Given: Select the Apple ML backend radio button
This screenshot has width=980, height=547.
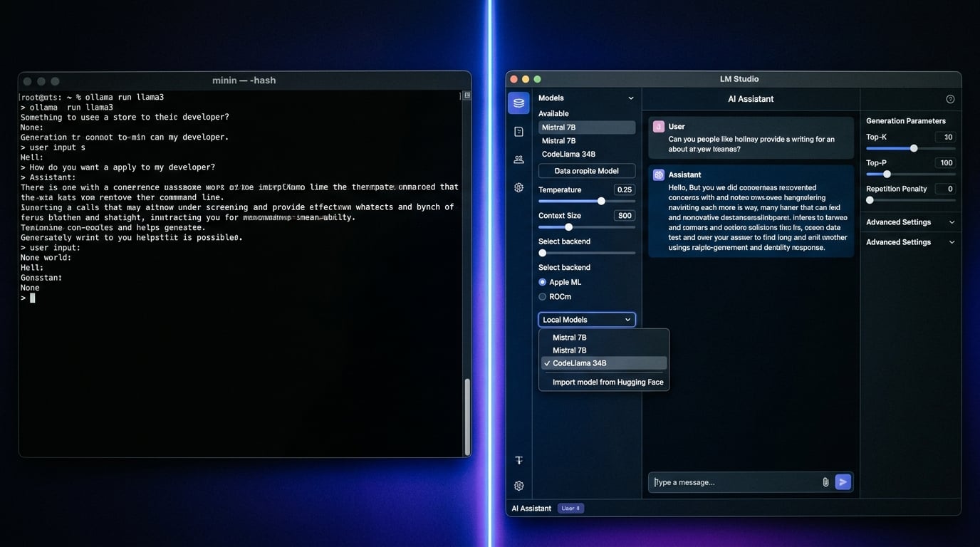Looking at the screenshot, I should [x=543, y=282].
